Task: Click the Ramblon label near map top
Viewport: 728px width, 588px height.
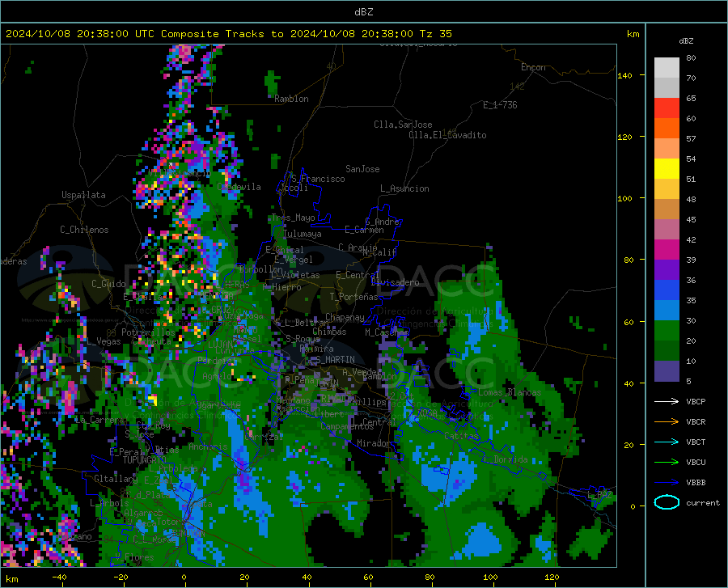Action: tap(291, 99)
